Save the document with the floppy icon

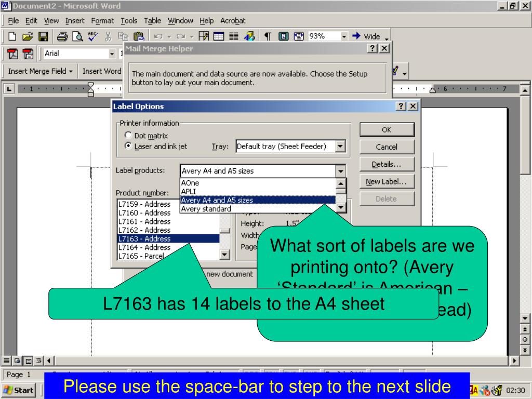coord(43,36)
